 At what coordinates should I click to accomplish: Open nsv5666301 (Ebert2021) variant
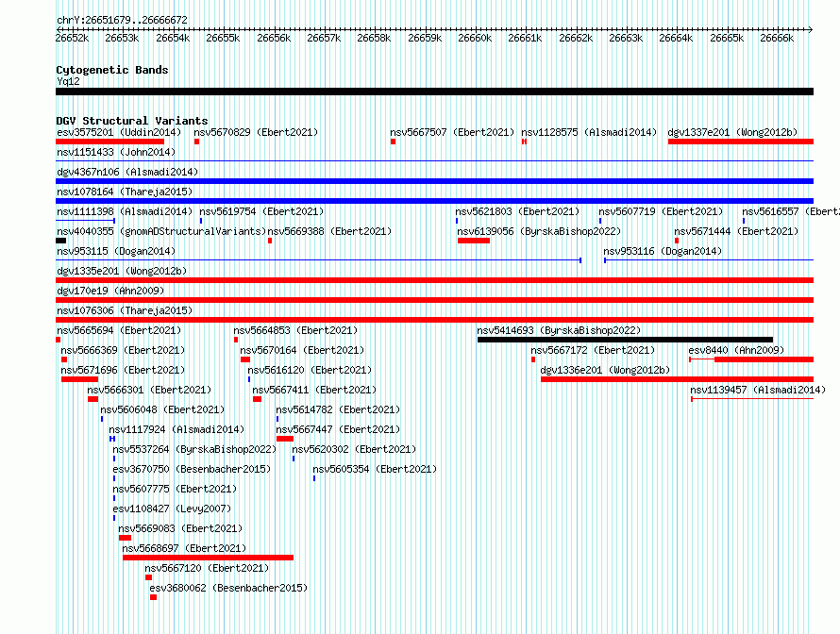point(149,390)
